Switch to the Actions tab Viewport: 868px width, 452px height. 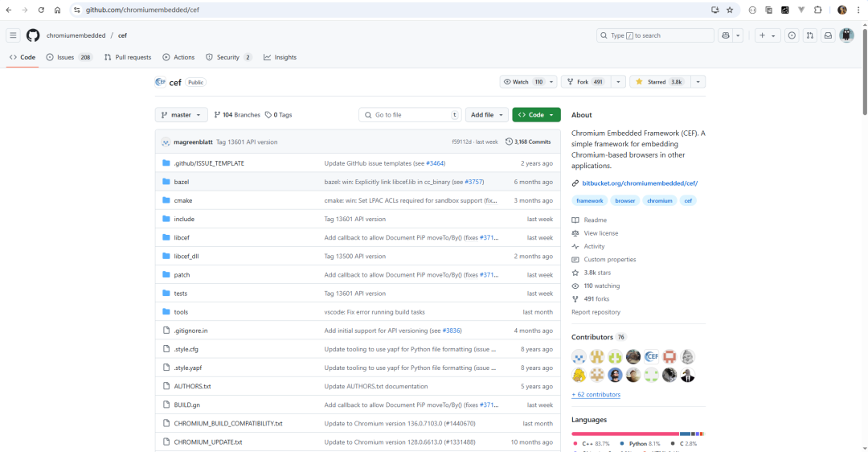[x=179, y=57]
